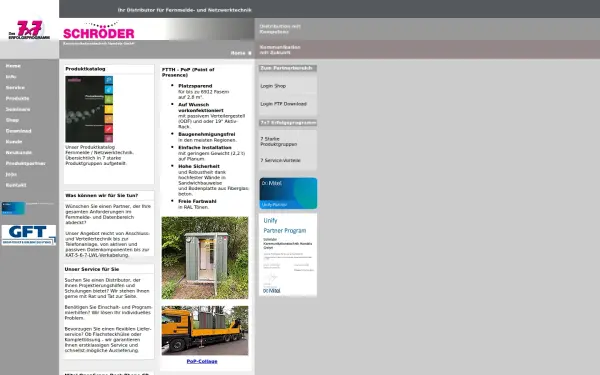Screen dimensions: 600x375
Task: Open the truck transport photo
Action: click(205, 330)
